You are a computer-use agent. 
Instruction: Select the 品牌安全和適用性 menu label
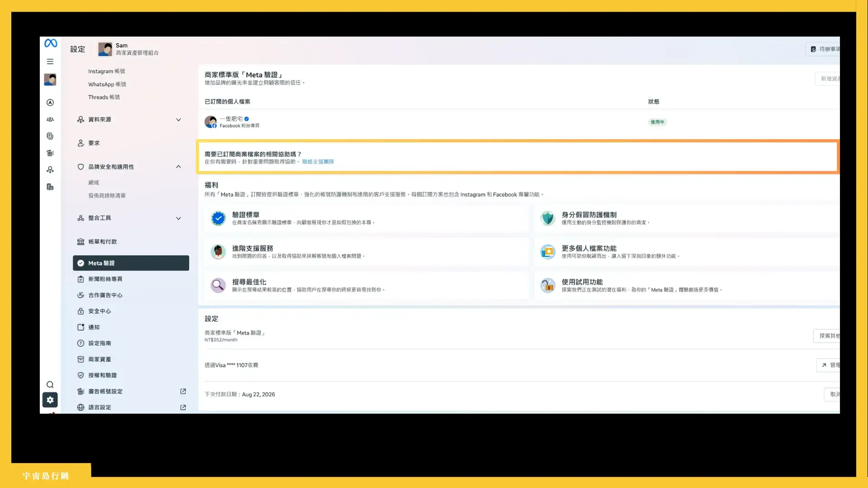(x=111, y=167)
